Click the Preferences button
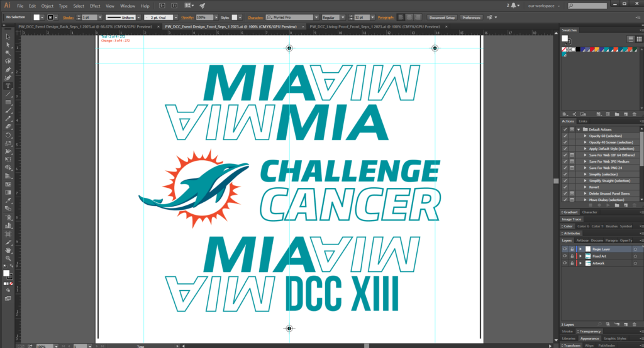644x348 pixels. (471, 17)
